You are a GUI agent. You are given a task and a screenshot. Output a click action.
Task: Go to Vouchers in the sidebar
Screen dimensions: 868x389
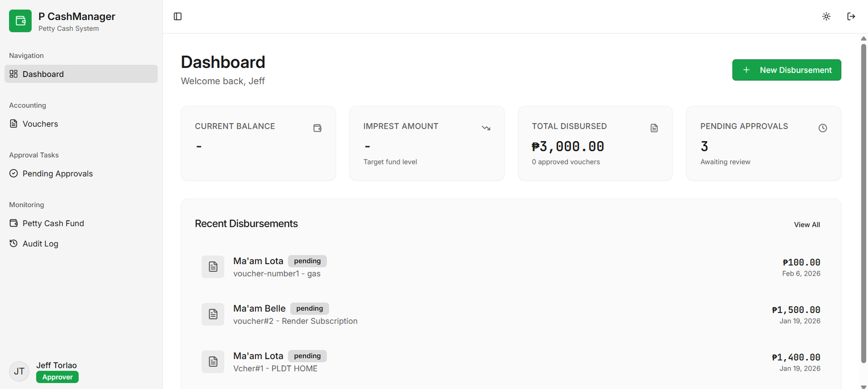click(40, 124)
